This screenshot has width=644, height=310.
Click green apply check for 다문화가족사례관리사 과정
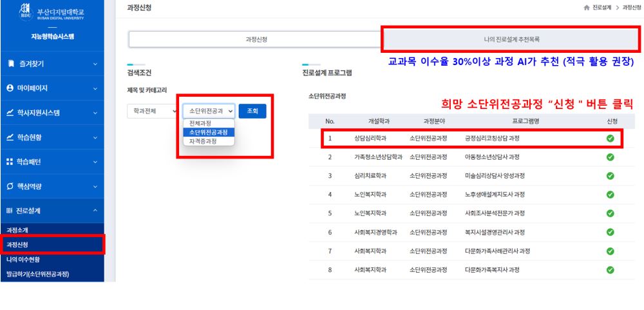[610, 251]
